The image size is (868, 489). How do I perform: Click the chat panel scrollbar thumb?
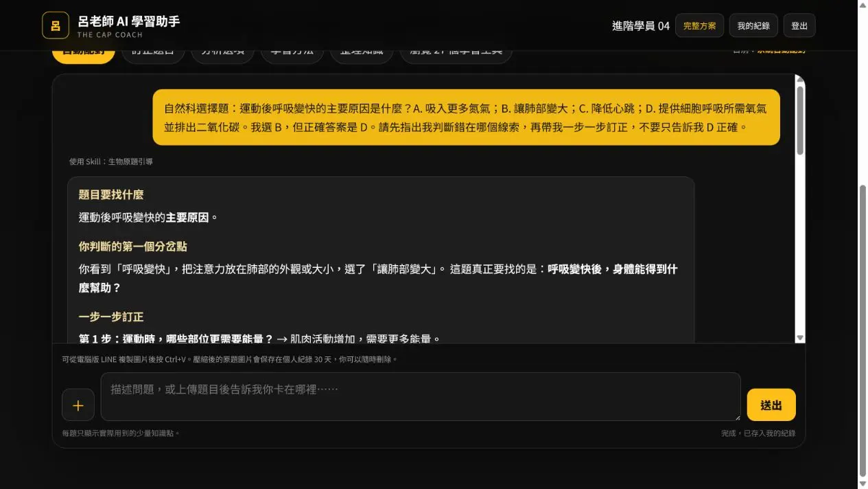pyautogui.click(x=800, y=120)
